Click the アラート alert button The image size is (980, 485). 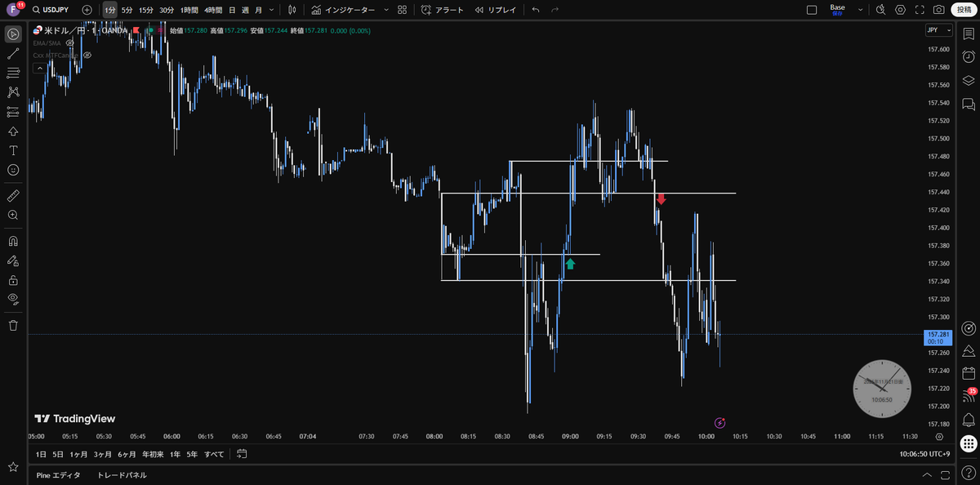point(443,10)
